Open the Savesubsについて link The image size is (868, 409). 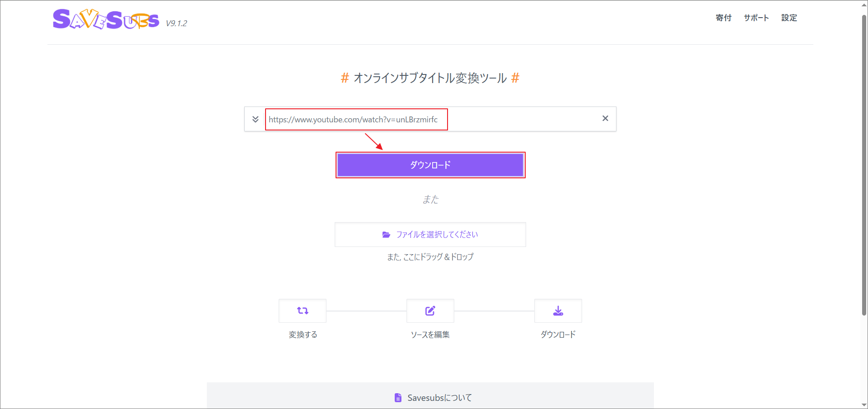pos(439,397)
